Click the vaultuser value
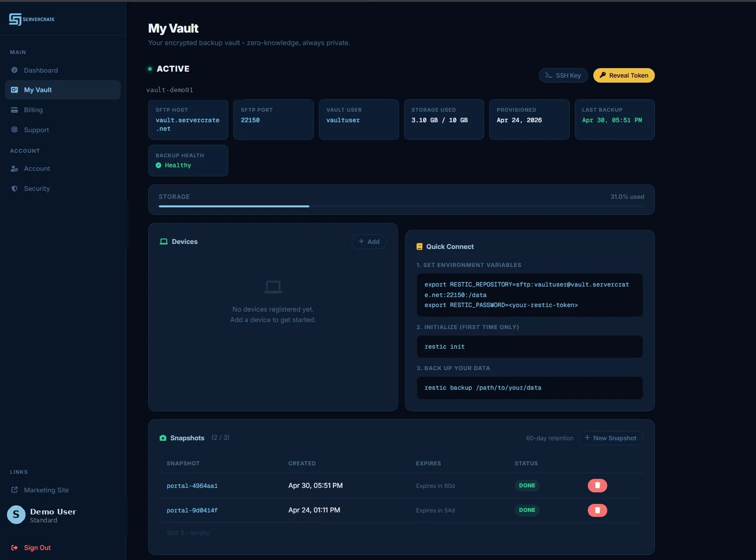The height and width of the screenshot is (560, 756). 343,120
